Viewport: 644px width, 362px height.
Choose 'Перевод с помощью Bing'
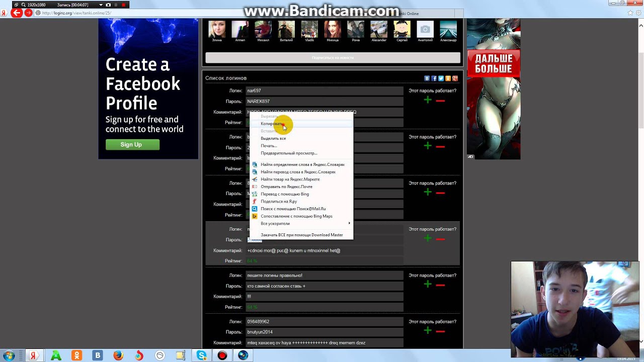(x=302, y=194)
